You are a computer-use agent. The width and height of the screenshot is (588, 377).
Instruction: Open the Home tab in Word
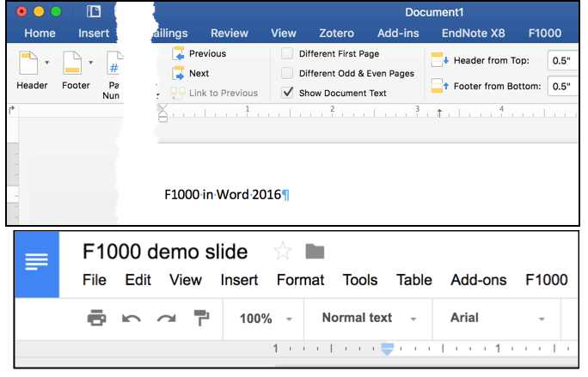tap(40, 33)
